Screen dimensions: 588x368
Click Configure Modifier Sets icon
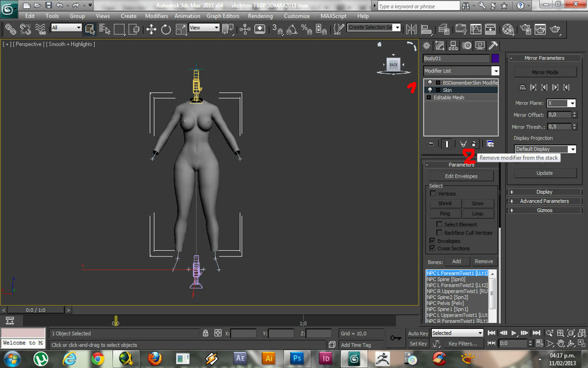(x=490, y=144)
